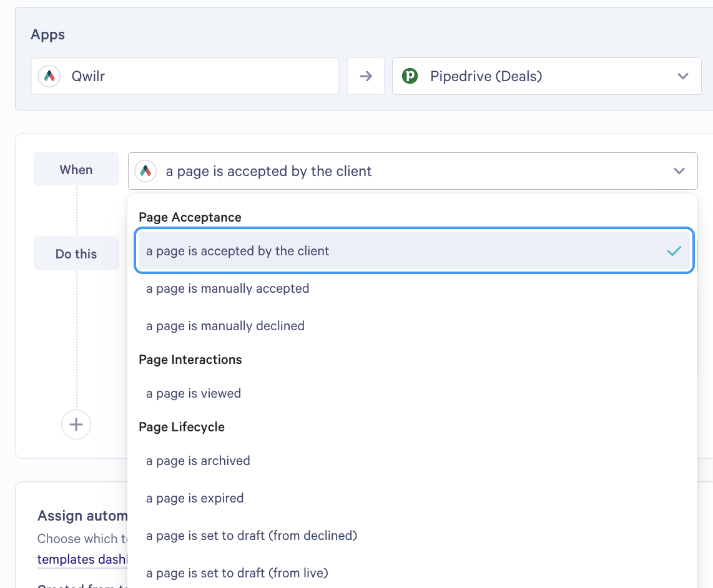
Task: Select 'a page is manually accepted'
Action: point(413,288)
